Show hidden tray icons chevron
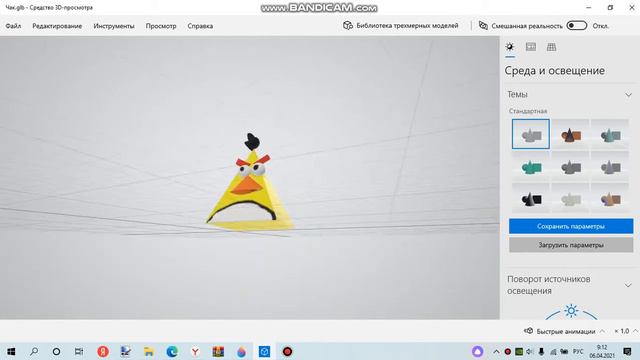The width and height of the screenshot is (640, 360). point(496,351)
